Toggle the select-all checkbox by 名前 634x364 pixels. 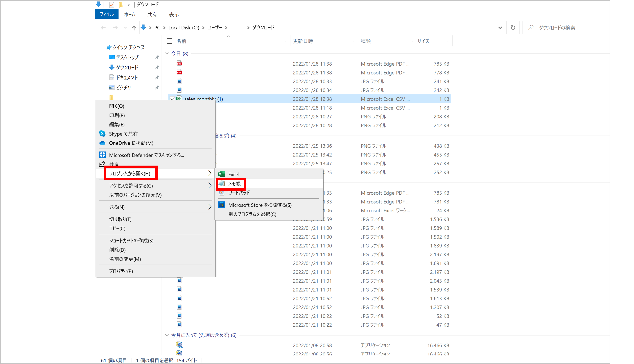170,41
